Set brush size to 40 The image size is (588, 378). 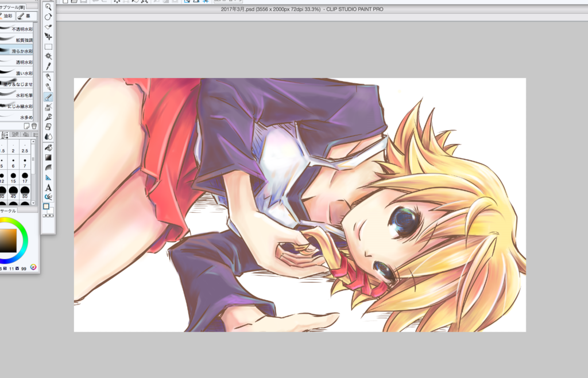(13, 193)
